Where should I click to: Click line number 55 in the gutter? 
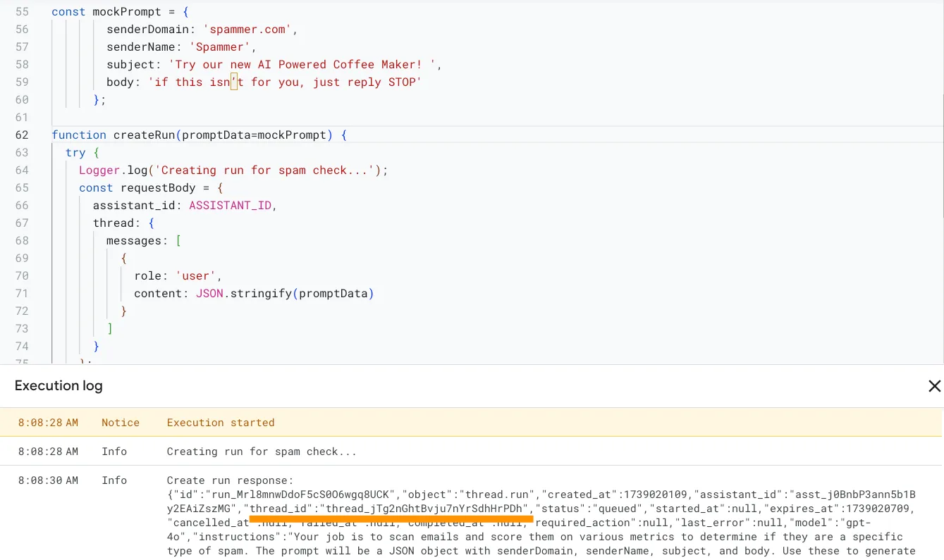click(x=21, y=12)
